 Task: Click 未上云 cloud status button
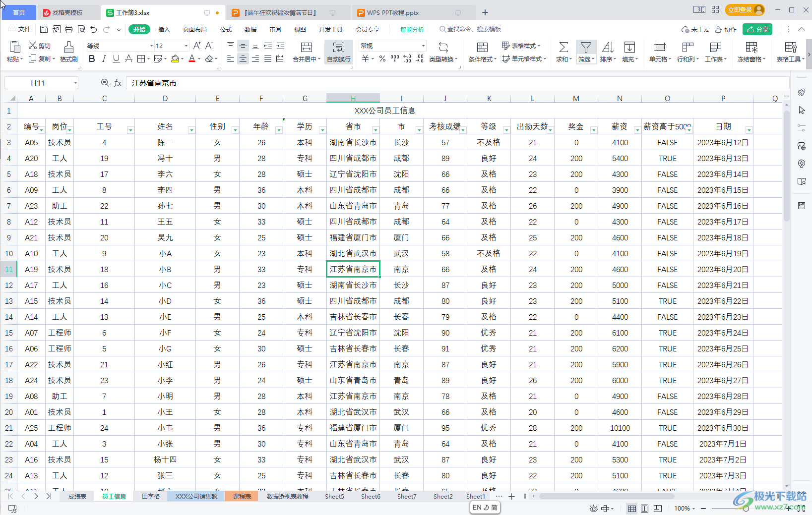[695, 29]
